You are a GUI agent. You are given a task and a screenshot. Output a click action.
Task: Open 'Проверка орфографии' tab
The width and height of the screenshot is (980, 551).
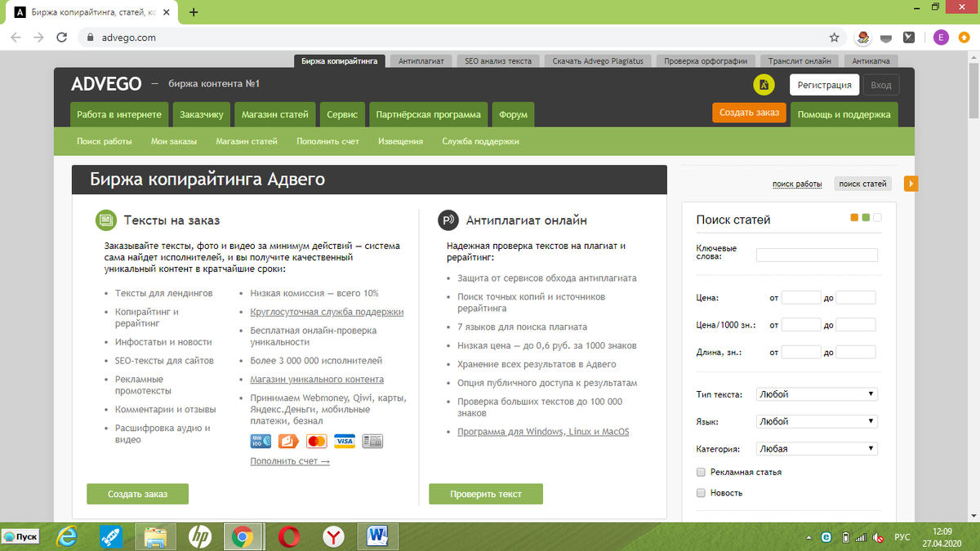pyautogui.click(x=706, y=60)
